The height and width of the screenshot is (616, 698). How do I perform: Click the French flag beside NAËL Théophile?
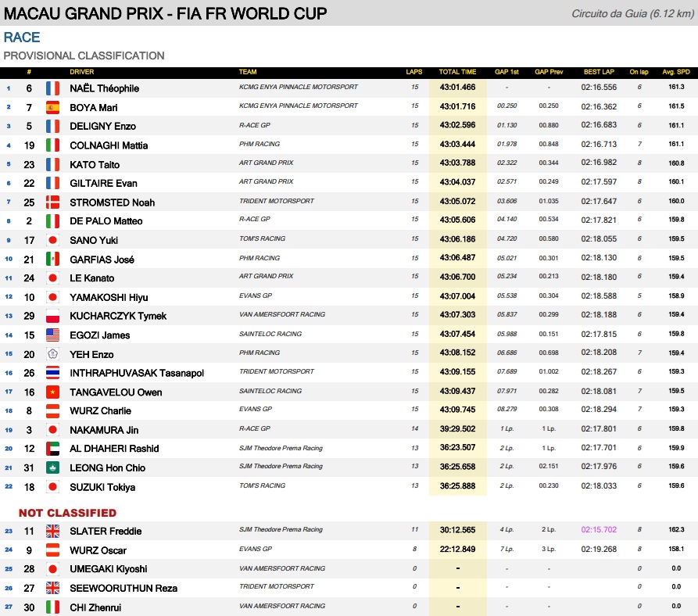52,88
